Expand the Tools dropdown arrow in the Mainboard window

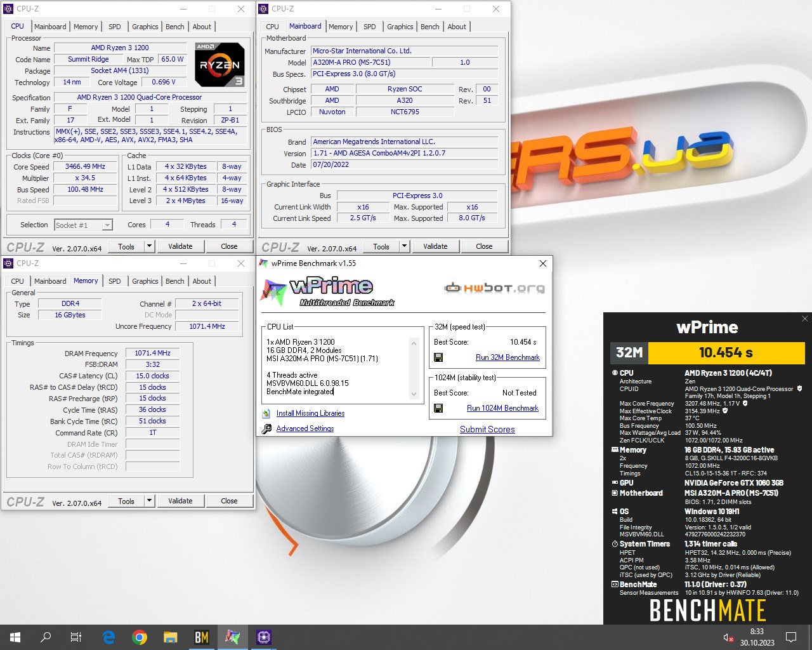point(404,246)
